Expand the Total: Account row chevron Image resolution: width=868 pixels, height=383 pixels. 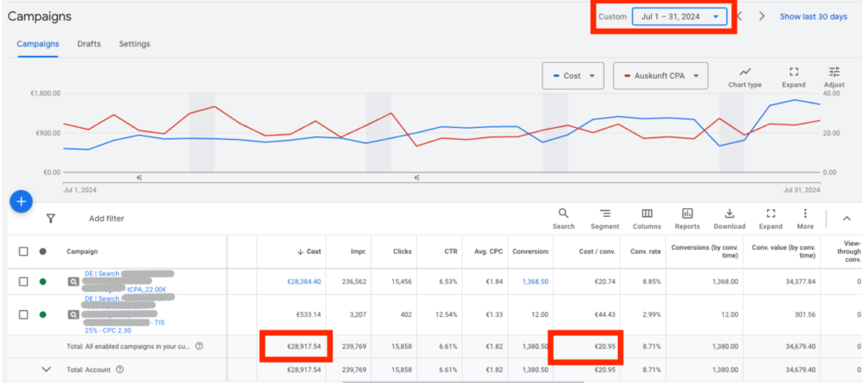(46, 369)
